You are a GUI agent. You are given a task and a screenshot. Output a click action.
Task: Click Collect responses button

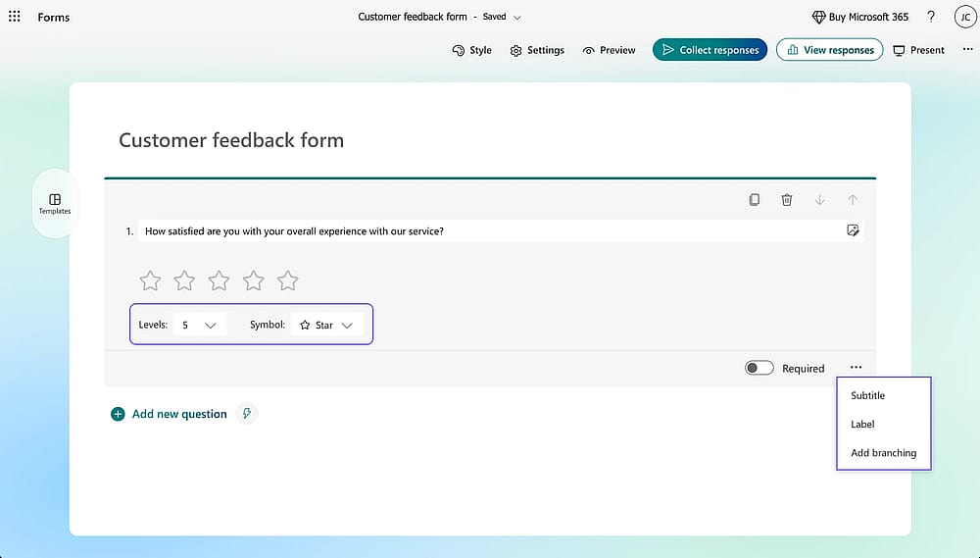[x=710, y=50]
